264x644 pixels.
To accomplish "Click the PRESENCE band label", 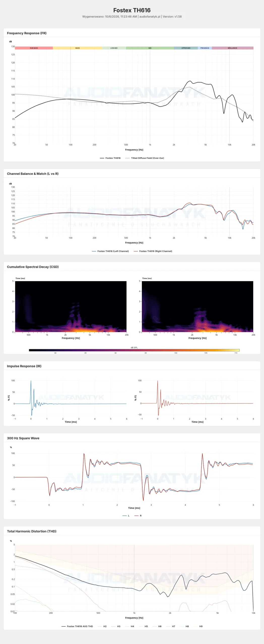I will coord(205,48).
